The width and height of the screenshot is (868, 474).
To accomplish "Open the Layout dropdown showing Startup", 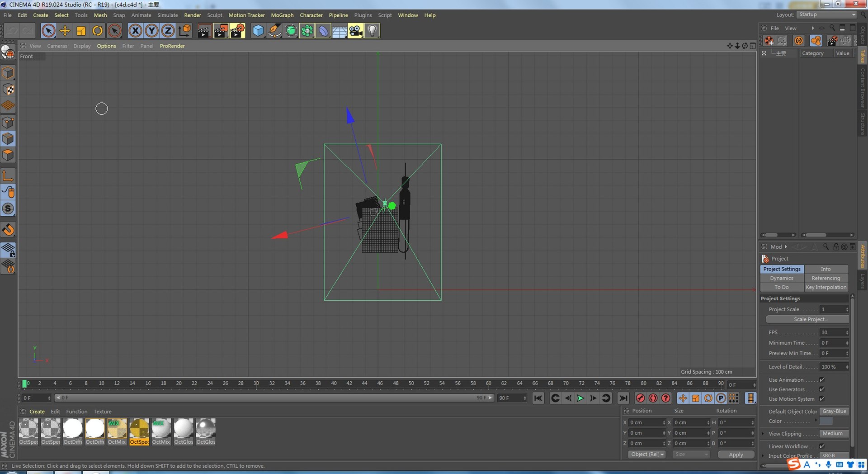I will (826, 15).
